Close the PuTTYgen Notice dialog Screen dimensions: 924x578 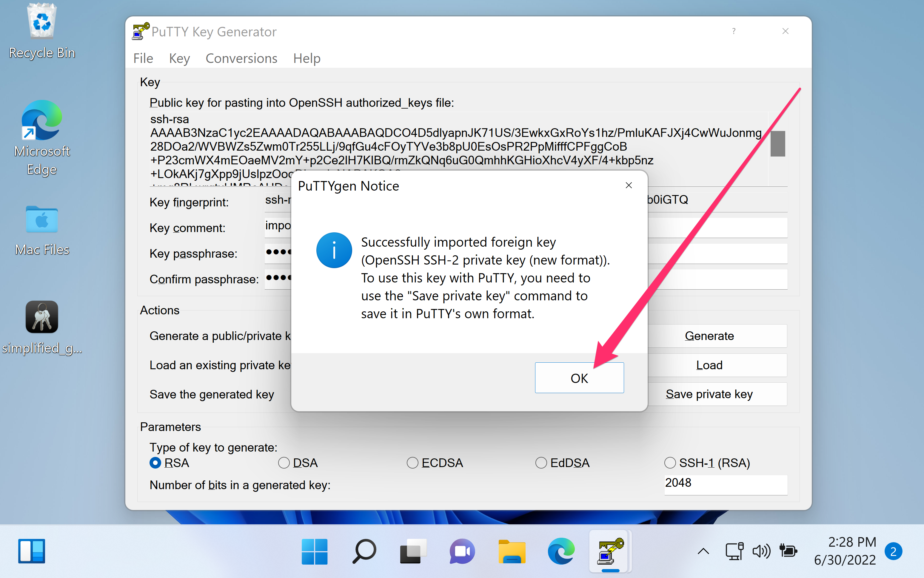tap(629, 186)
